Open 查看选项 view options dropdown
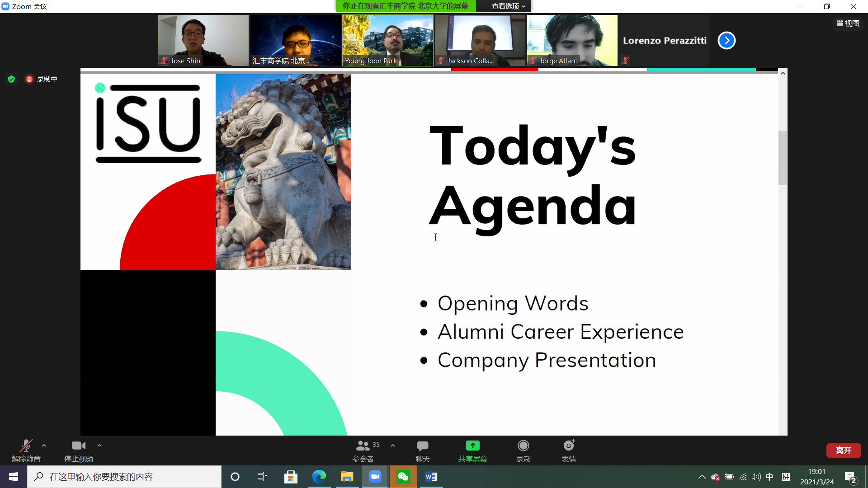This screenshot has width=868, height=488. [509, 6]
